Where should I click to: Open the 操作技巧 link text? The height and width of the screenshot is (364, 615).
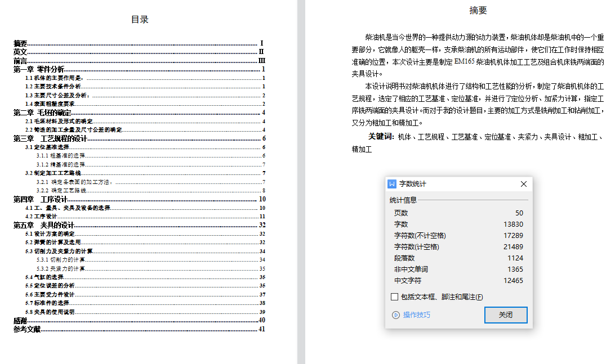point(417,315)
